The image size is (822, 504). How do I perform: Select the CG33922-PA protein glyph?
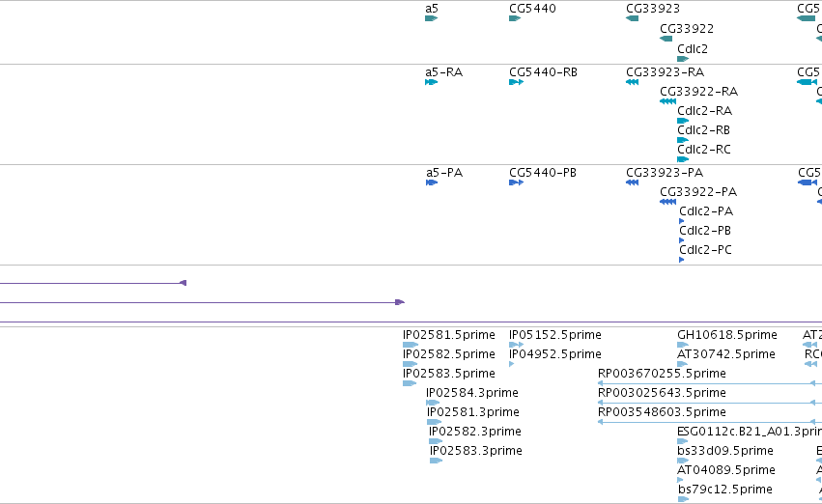(x=667, y=202)
